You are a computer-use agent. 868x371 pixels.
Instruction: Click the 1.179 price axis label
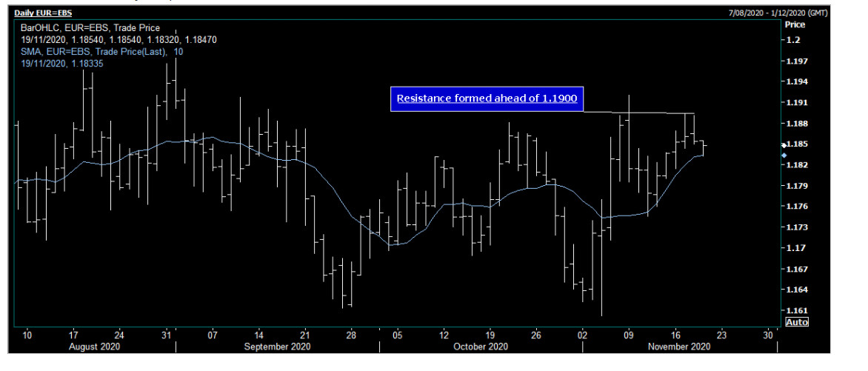797,185
